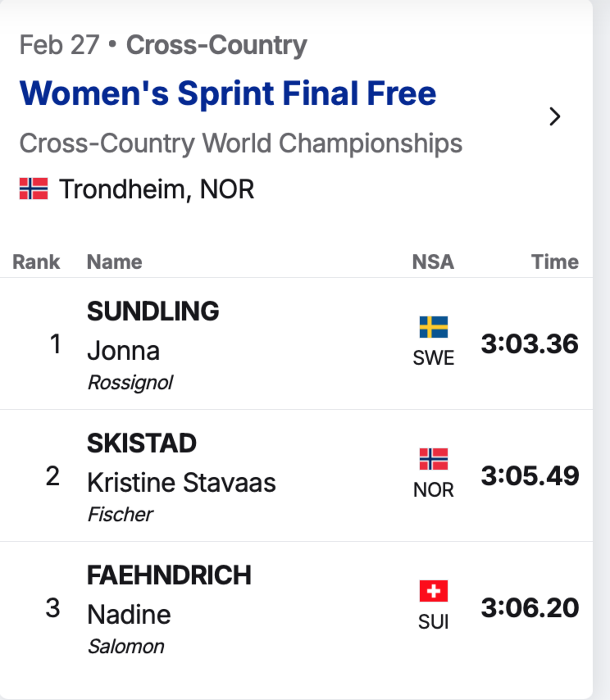Click the Cross-Country World Championships subtitle
The image size is (610, 700).
pyautogui.click(x=241, y=144)
